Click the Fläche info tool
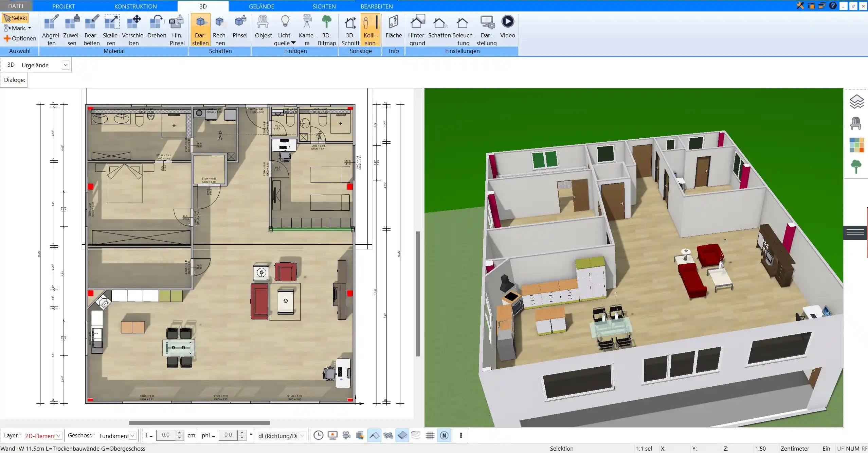The height and width of the screenshot is (453, 868). 394,27
